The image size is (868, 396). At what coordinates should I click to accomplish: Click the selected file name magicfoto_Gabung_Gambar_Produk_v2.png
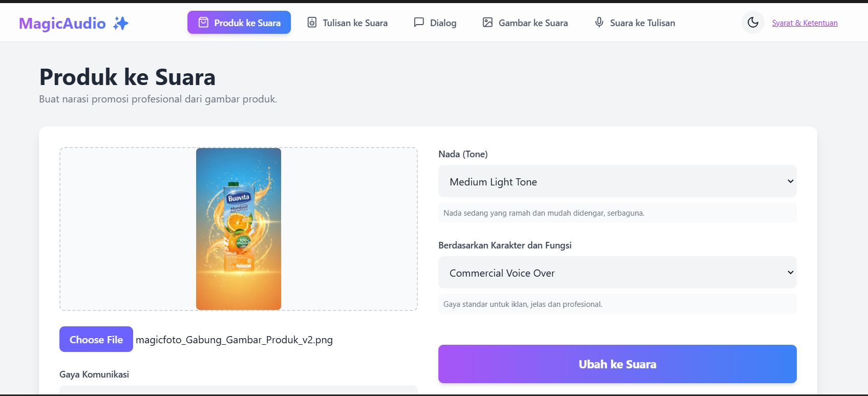point(234,340)
